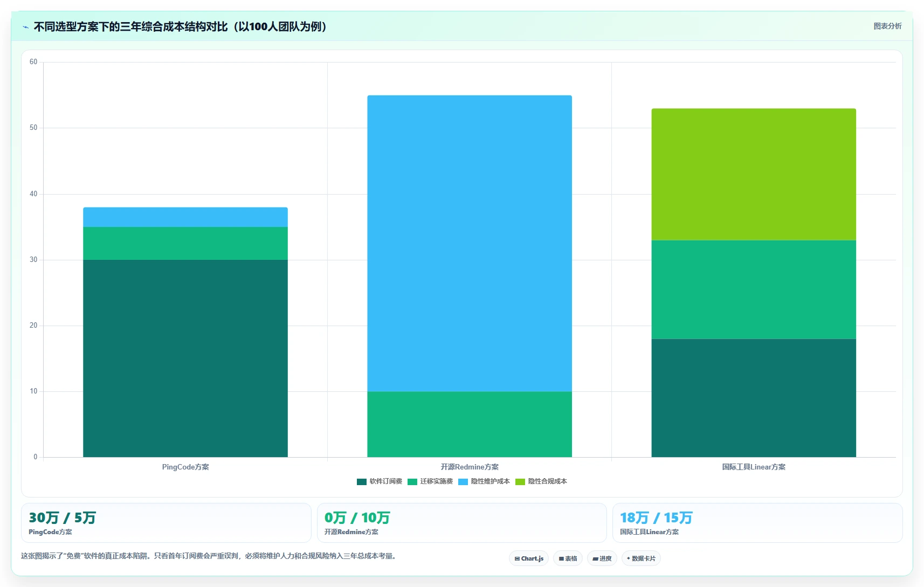Click the 表格 tag
Viewport: 924px width, 587px height.
point(568,558)
